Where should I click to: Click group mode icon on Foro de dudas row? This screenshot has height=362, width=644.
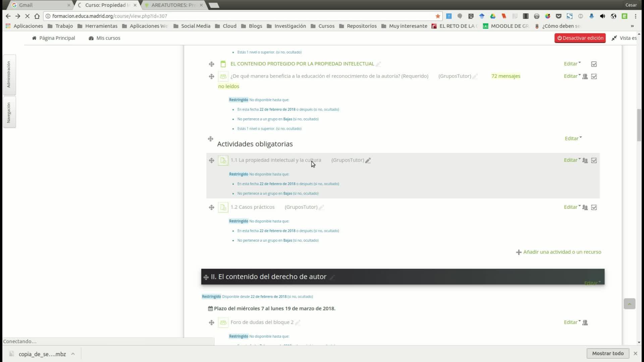[x=585, y=322]
